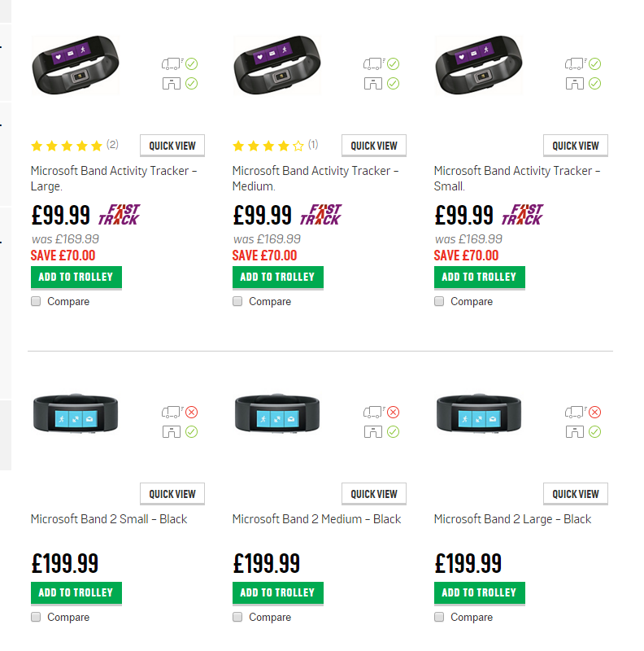Open Microsoft Band 2 Medium Black link
The image size is (644, 651).
(x=316, y=519)
